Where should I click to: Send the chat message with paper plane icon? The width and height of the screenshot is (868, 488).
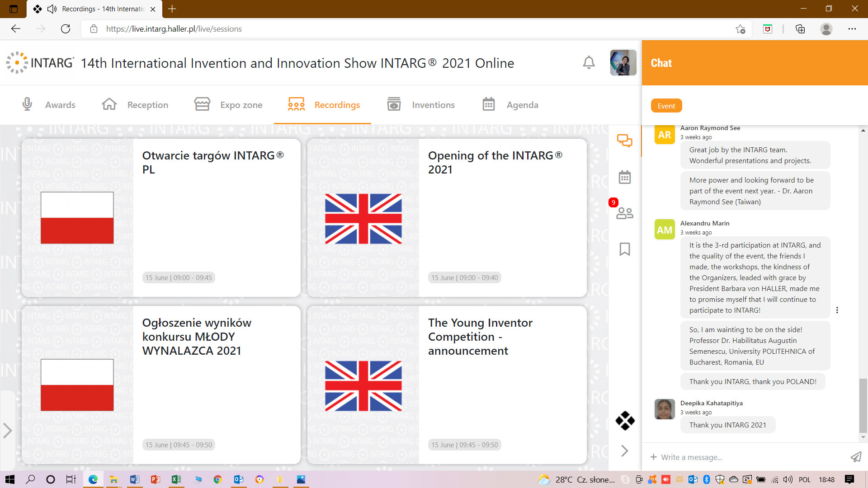pyautogui.click(x=856, y=457)
